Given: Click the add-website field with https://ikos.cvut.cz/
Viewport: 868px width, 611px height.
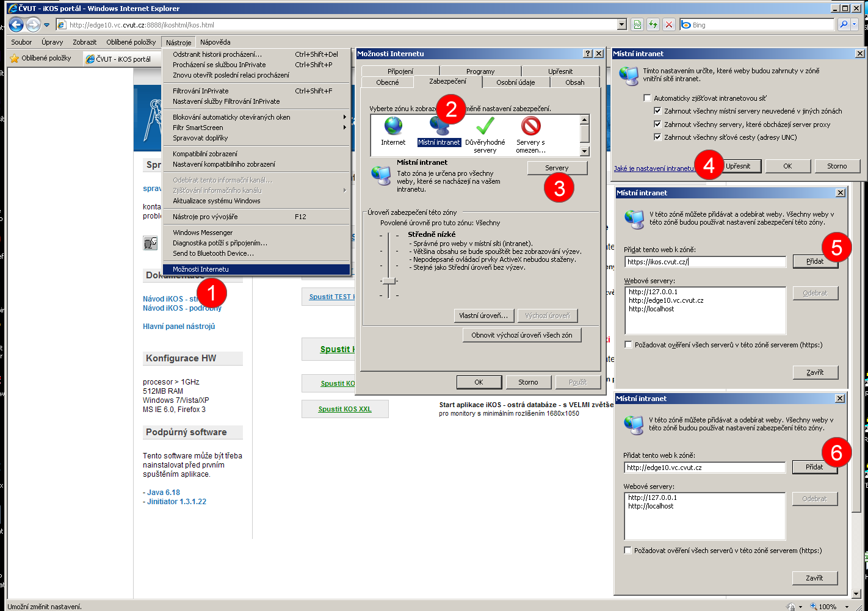Looking at the screenshot, I should (x=705, y=262).
